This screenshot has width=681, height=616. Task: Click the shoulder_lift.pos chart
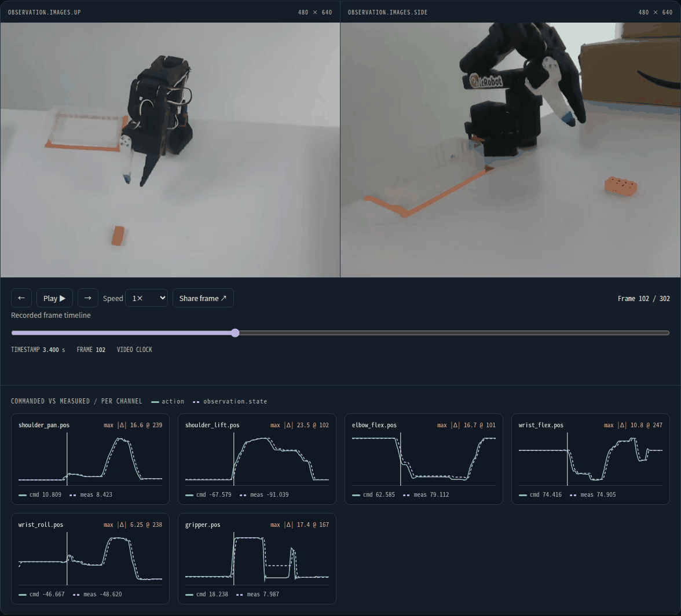click(x=257, y=459)
